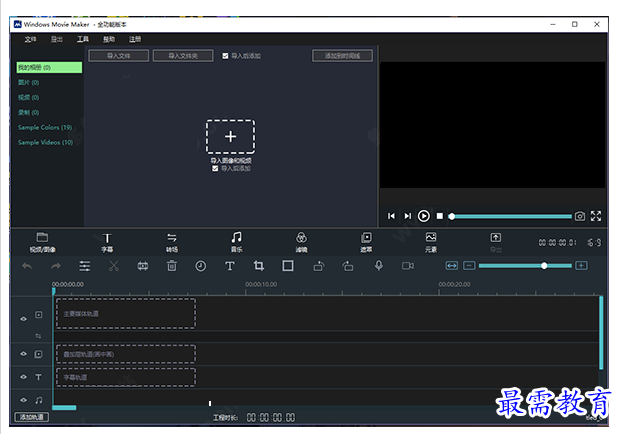Select the Pictures (0) category

tap(28, 83)
